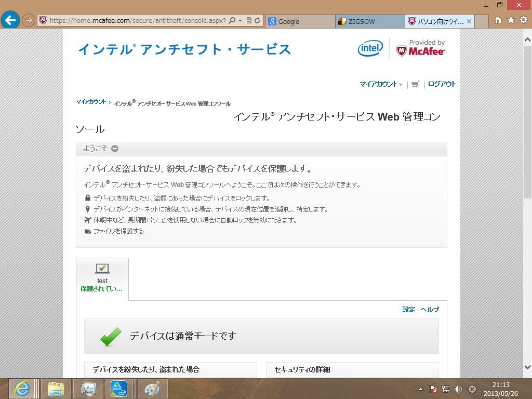
Task: Open the マイアカウント dropdown menu
Action: 381,84
